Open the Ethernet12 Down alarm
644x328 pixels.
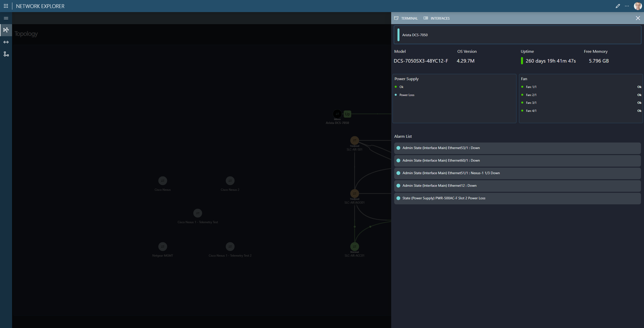tap(517, 186)
